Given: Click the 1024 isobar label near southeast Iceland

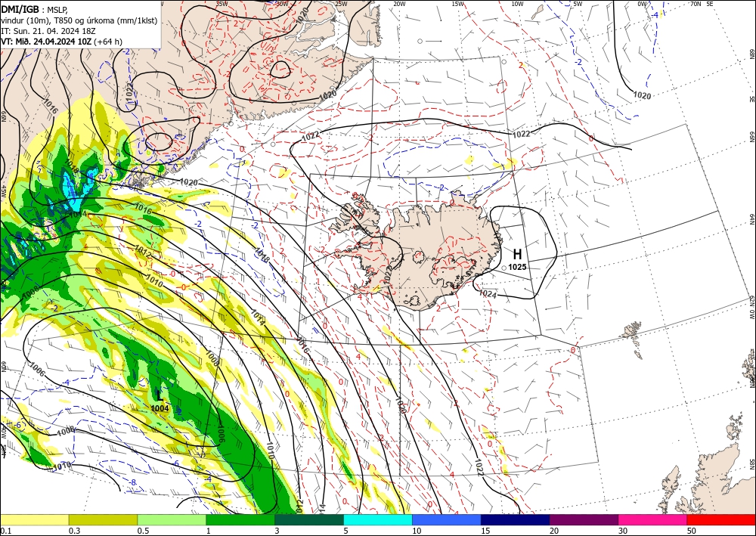Looking at the screenshot, I should (488, 293).
